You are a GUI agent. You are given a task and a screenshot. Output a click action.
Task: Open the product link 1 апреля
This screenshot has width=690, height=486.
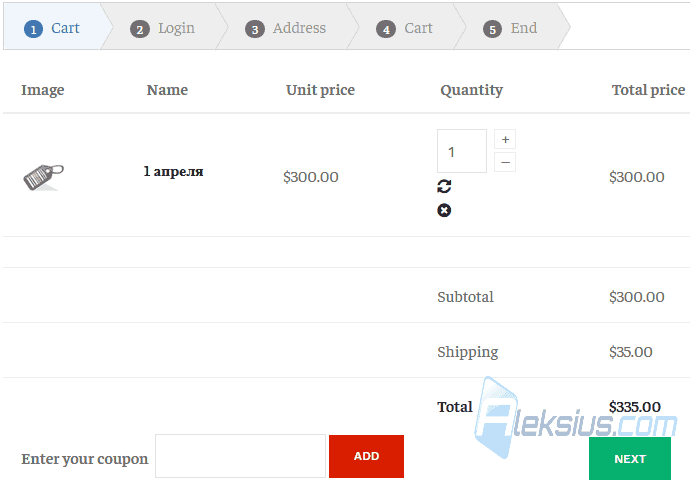(x=173, y=171)
